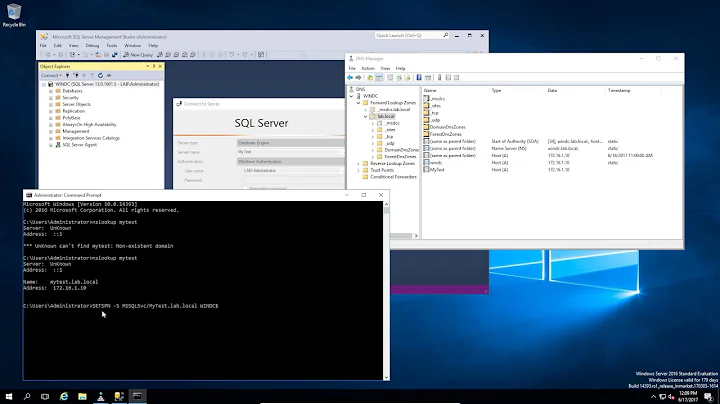Collapse Forward Lookup Zones in DNS tree
The width and height of the screenshot is (720, 404).
click(359, 103)
